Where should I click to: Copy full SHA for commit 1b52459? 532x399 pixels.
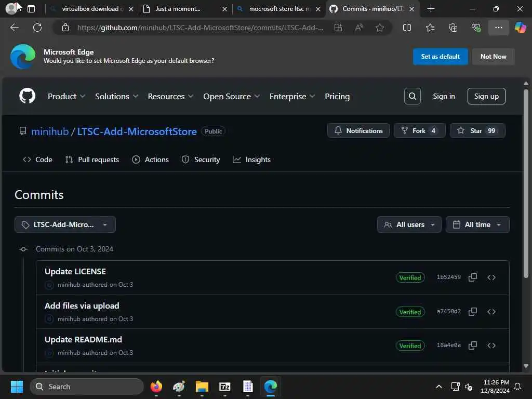click(x=473, y=277)
